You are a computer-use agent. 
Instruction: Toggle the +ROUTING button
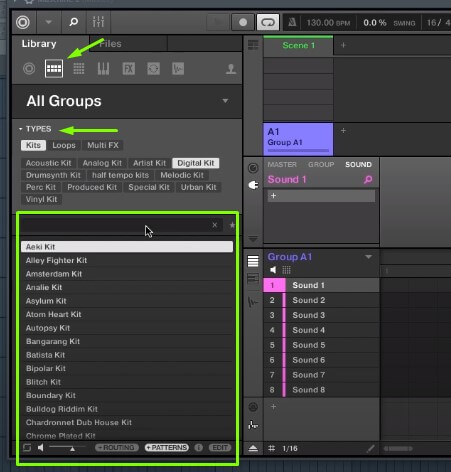[117, 448]
